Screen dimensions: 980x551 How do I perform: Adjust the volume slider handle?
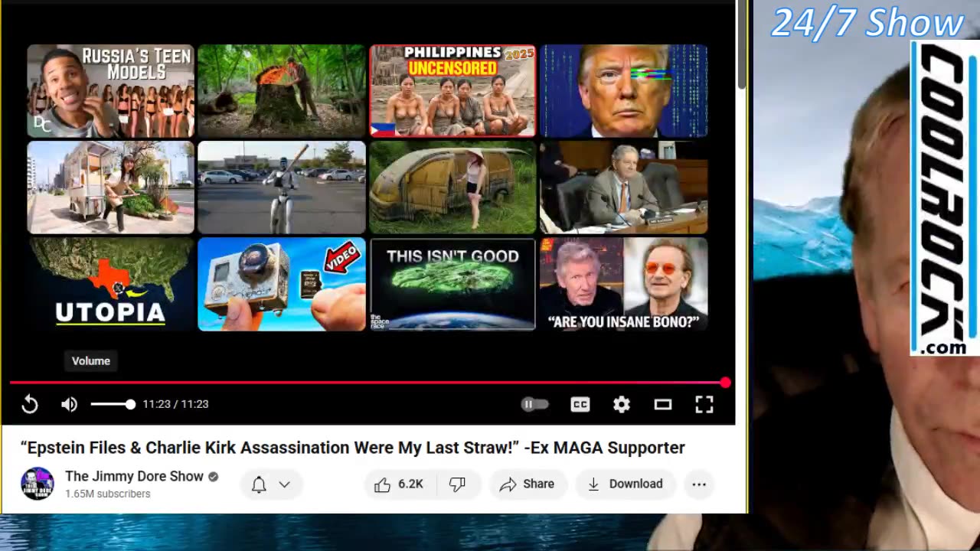click(130, 404)
